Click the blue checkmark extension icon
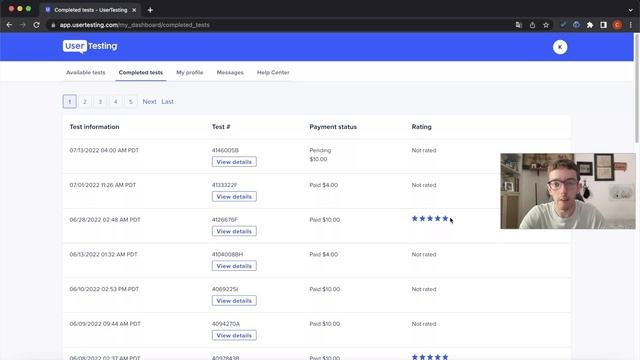 coord(563,25)
